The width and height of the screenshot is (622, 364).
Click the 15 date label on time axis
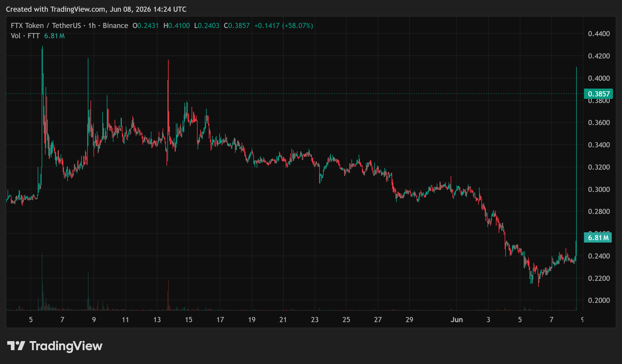[x=189, y=320]
